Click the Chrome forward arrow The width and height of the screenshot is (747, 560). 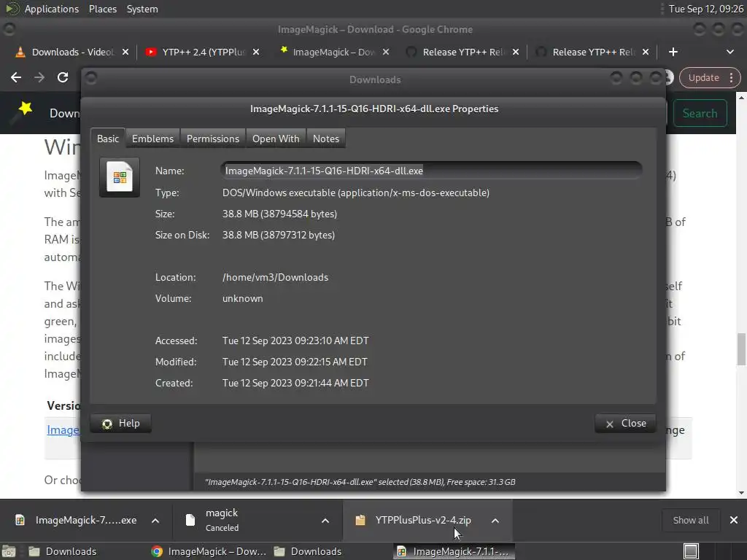click(39, 77)
